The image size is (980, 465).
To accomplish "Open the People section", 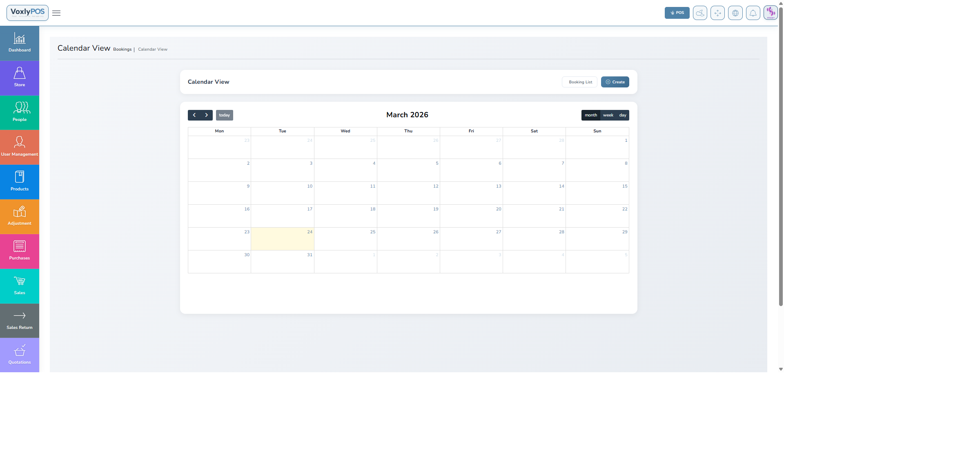I will (19, 112).
